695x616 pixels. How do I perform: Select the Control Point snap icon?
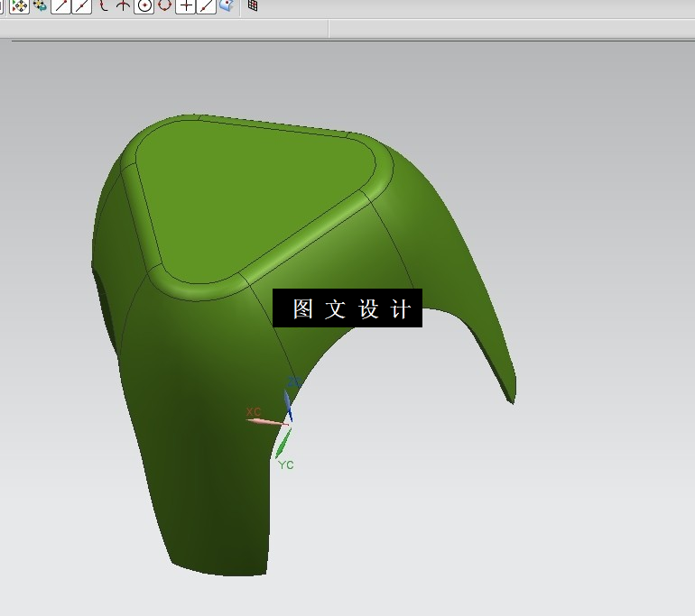tap(103, 5)
